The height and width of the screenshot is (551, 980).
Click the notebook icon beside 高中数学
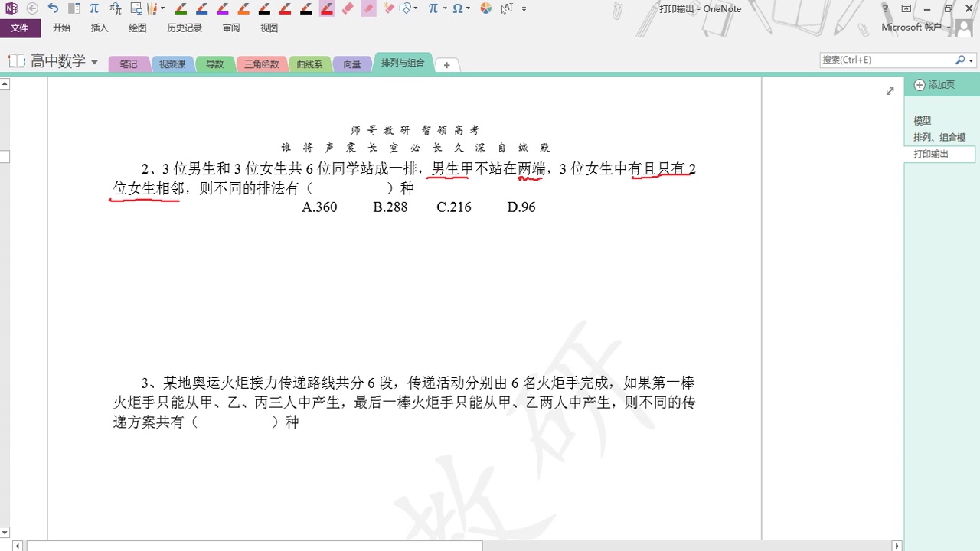point(16,61)
